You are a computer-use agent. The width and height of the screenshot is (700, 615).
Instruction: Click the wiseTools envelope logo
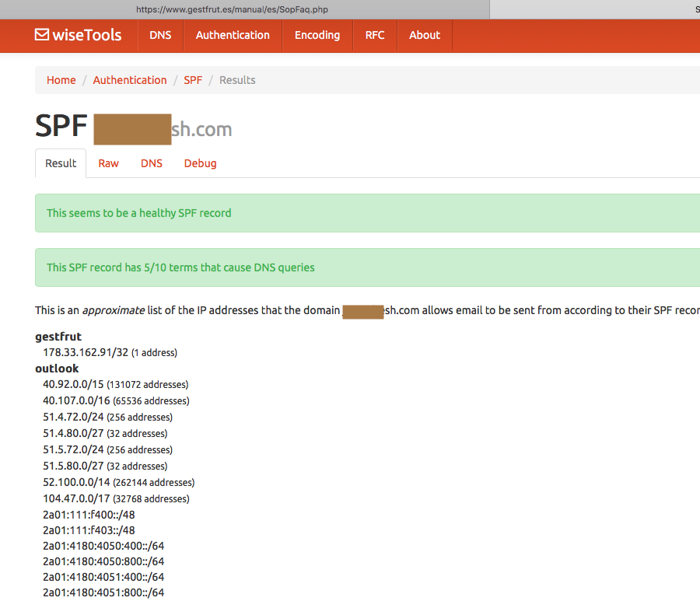[78, 35]
